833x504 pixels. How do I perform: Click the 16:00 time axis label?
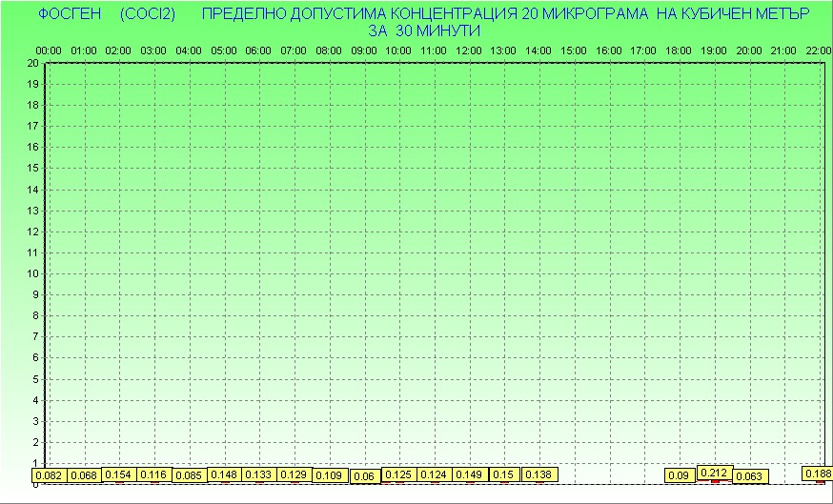click(608, 51)
